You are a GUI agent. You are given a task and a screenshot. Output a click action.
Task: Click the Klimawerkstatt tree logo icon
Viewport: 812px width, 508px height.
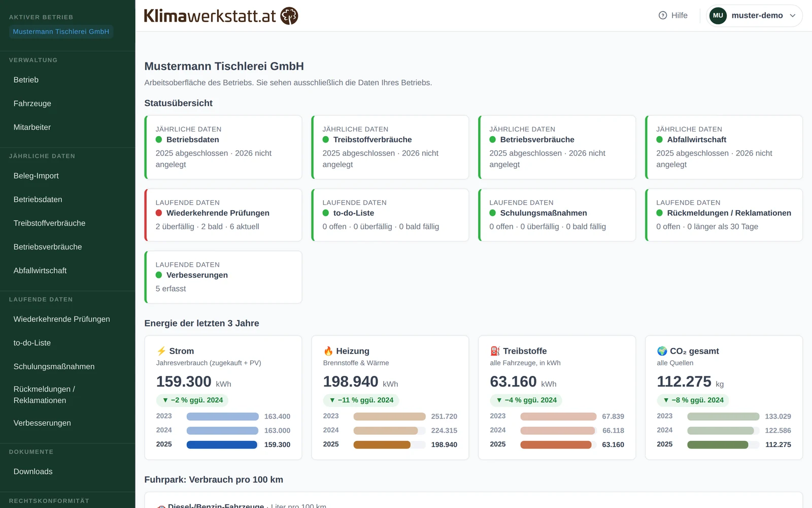(289, 16)
